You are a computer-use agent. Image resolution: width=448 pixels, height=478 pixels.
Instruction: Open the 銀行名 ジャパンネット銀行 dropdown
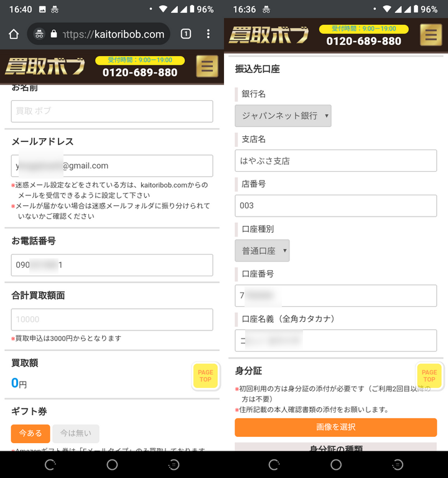tap(283, 116)
